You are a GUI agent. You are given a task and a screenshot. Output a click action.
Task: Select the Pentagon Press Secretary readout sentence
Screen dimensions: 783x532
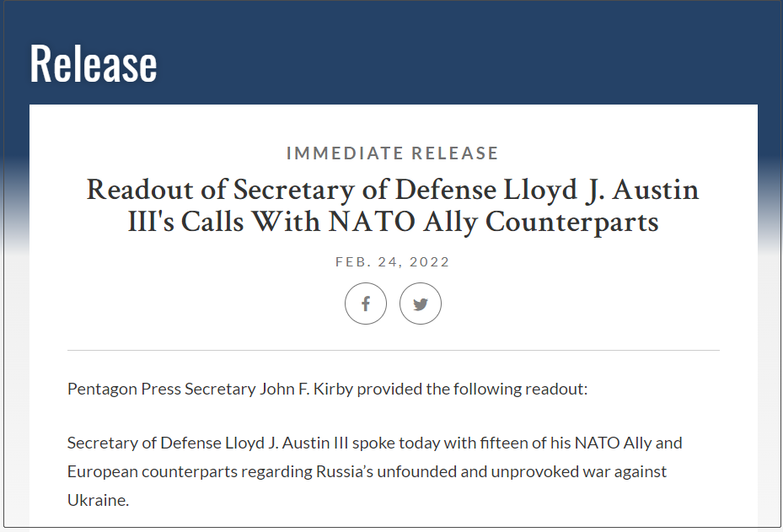coord(327,389)
